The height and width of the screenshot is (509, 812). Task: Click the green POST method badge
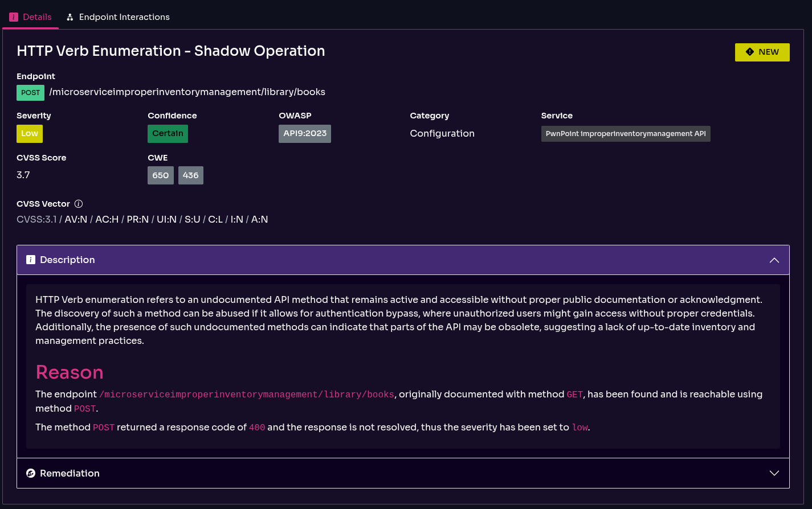coord(30,92)
